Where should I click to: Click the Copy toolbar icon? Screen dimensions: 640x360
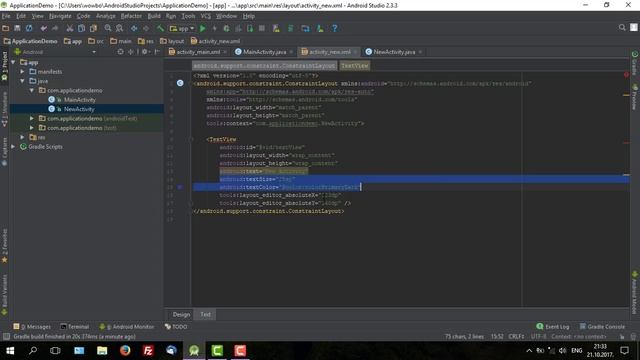tap(82, 28)
